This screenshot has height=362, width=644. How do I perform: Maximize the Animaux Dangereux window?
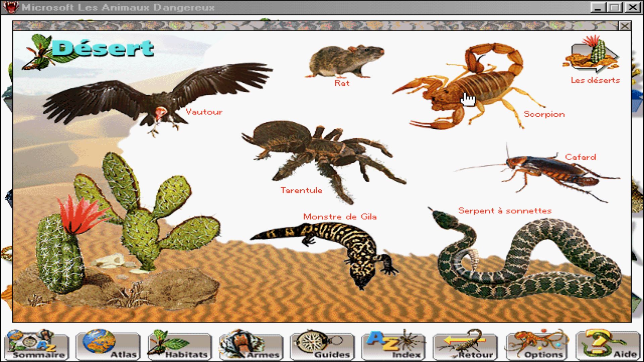point(615,7)
